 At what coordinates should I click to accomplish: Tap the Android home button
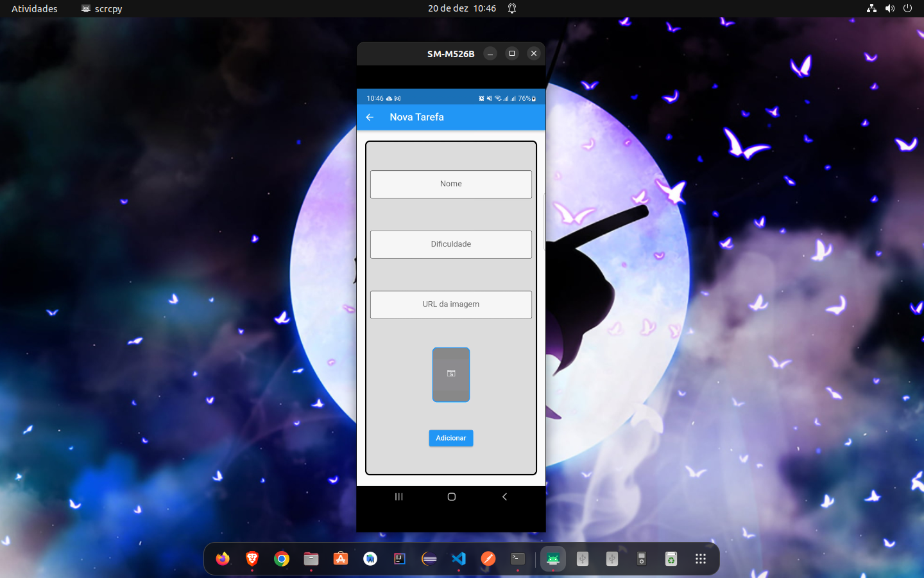[451, 496]
